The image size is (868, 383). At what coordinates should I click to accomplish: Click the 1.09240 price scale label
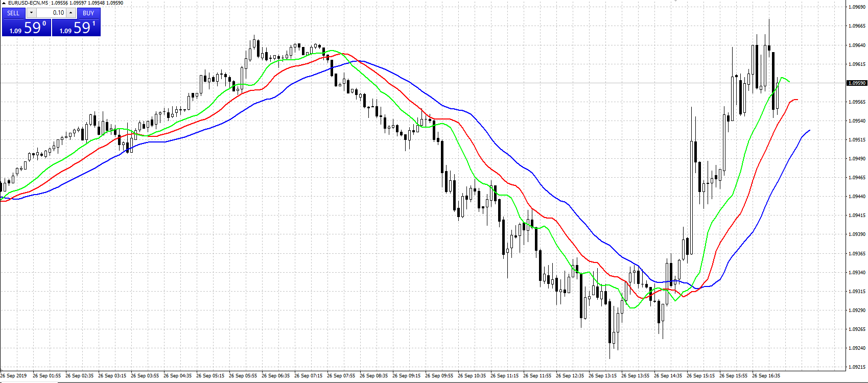(857, 348)
